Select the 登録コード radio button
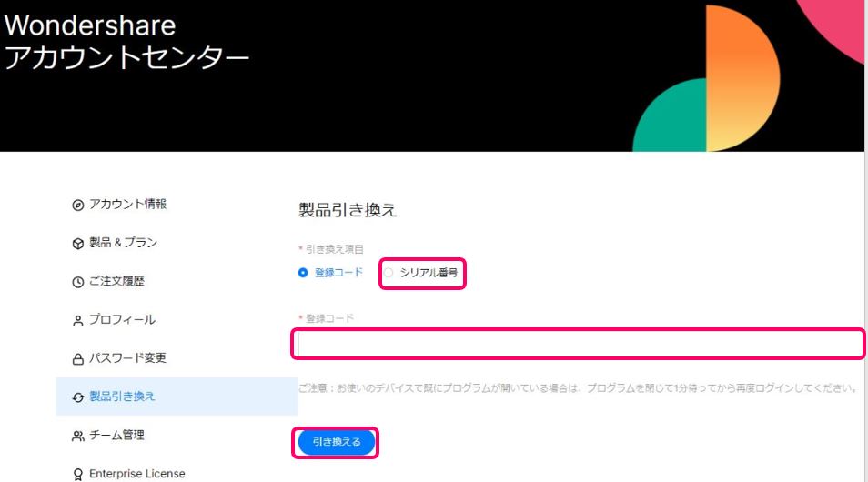 (303, 273)
